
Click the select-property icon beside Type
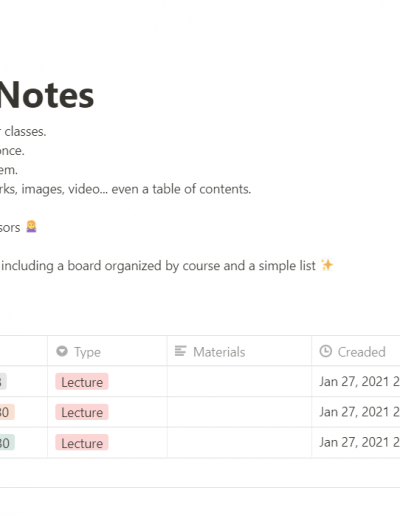[62, 351]
